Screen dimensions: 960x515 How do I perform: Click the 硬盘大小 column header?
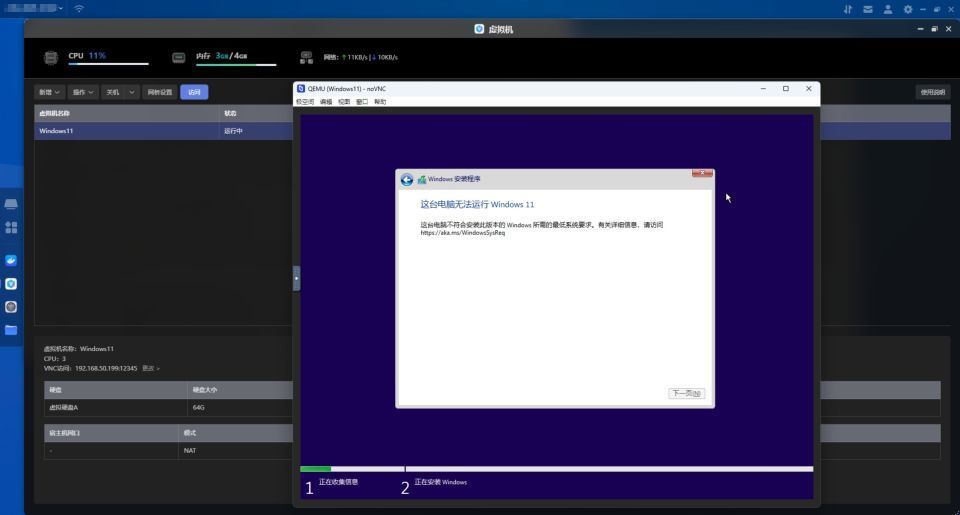204,389
